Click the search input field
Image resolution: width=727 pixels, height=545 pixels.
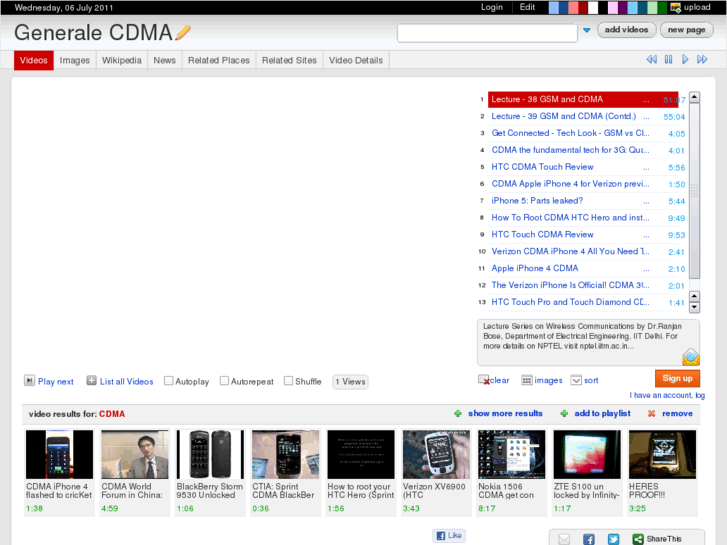tap(487, 32)
